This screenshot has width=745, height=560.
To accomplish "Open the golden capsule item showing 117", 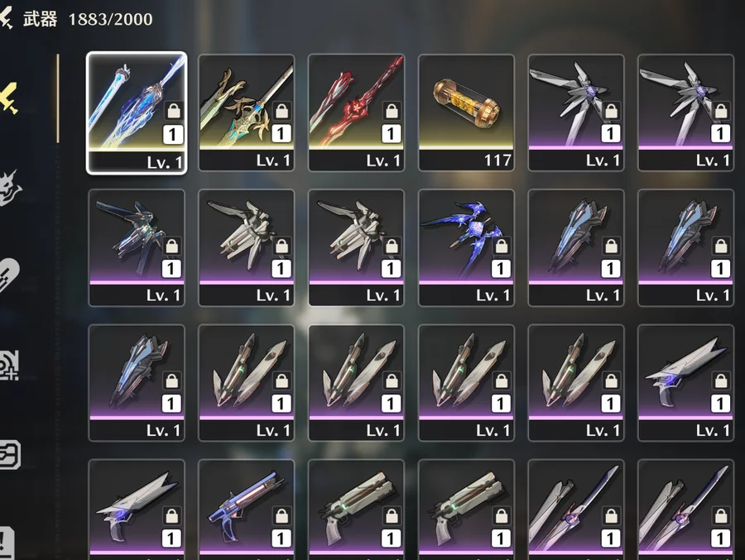I will pyautogui.click(x=466, y=112).
